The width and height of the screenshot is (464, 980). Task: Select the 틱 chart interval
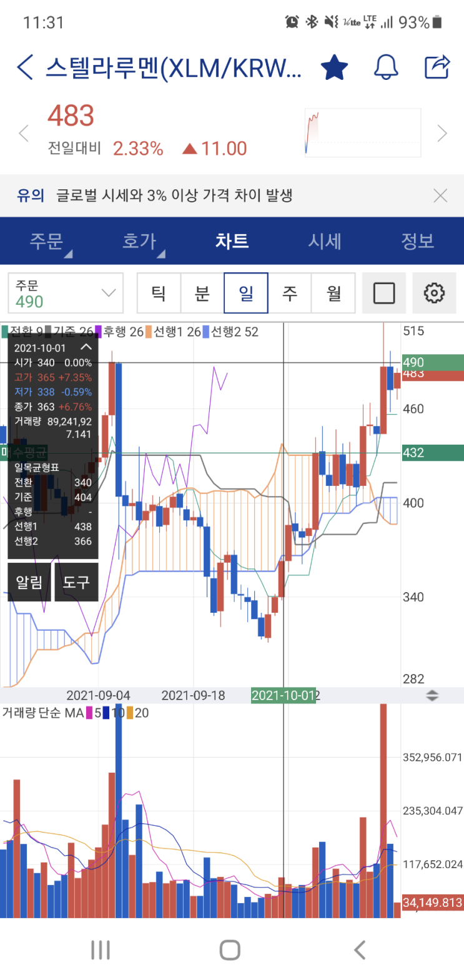[159, 293]
